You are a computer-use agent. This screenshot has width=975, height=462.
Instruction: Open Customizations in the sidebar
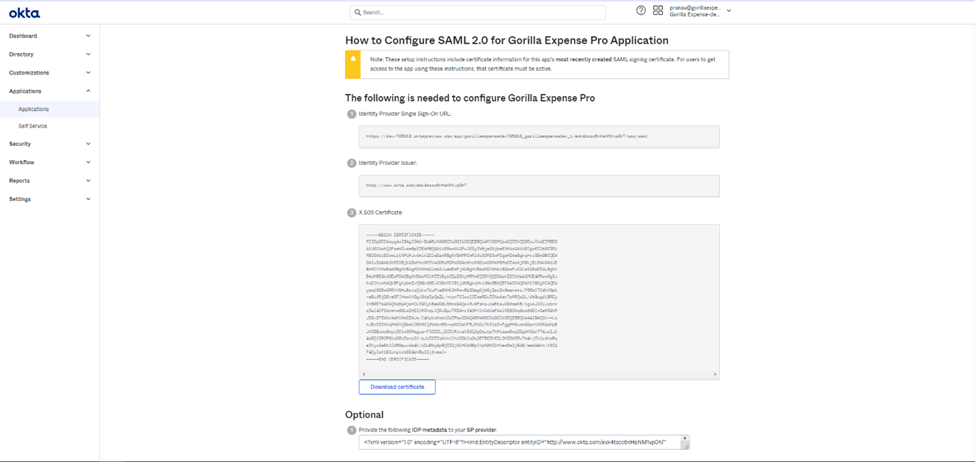pos(29,72)
